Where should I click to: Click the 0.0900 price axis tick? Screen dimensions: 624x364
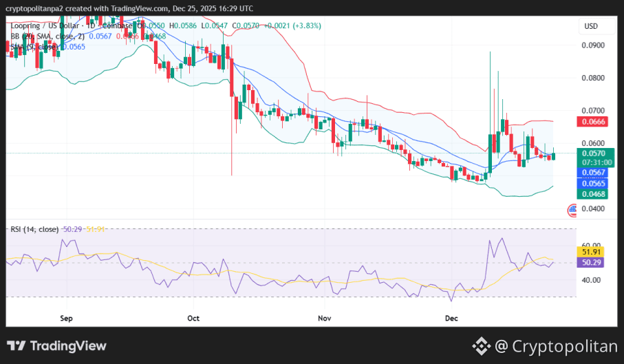pos(593,45)
